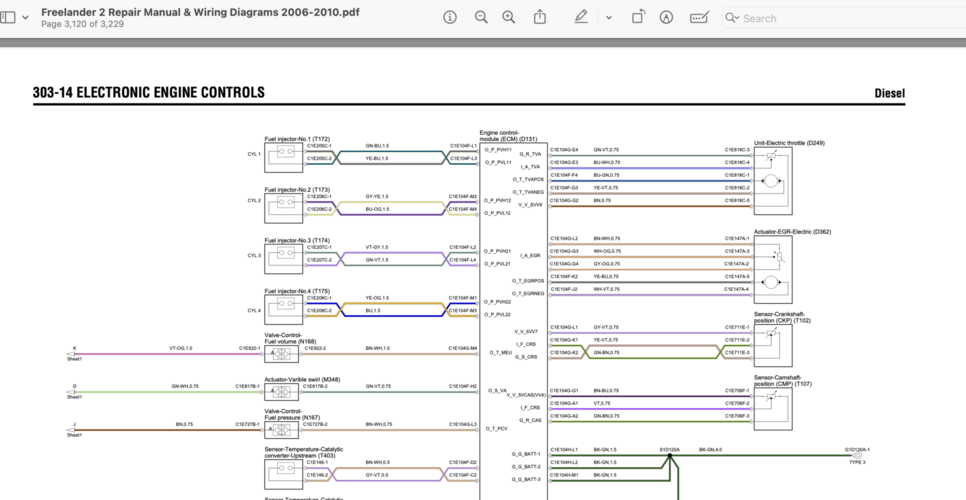Click the Catalytic converter-Upstream (T403) sensor label
The image size is (966, 500).
304,453
